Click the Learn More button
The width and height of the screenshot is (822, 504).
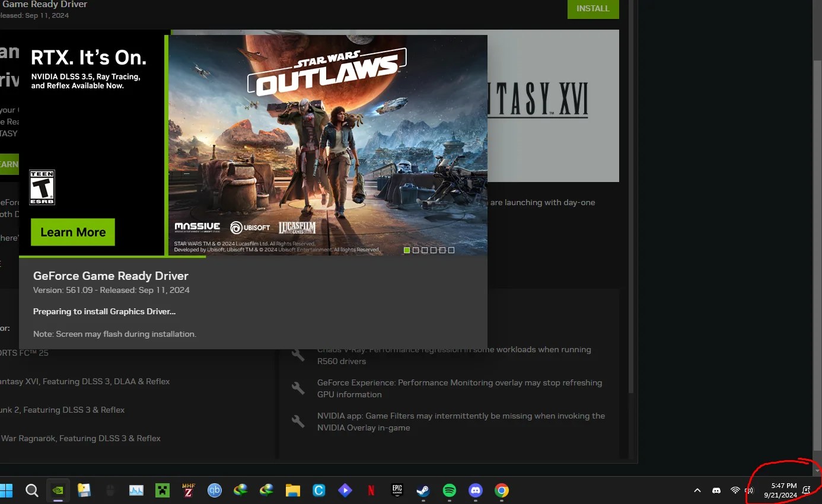pos(73,232)
